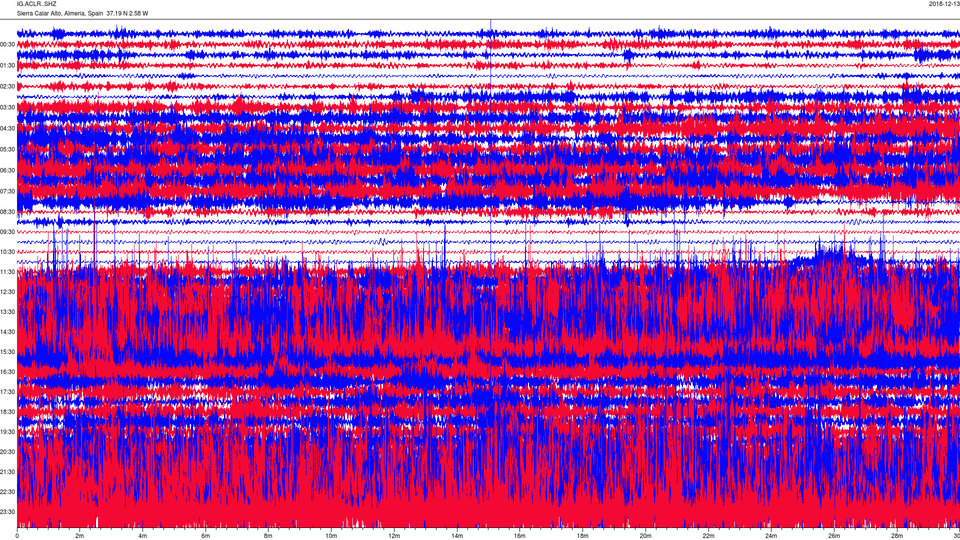
Task: Click the 12m axis tick label
Action: 394,536
